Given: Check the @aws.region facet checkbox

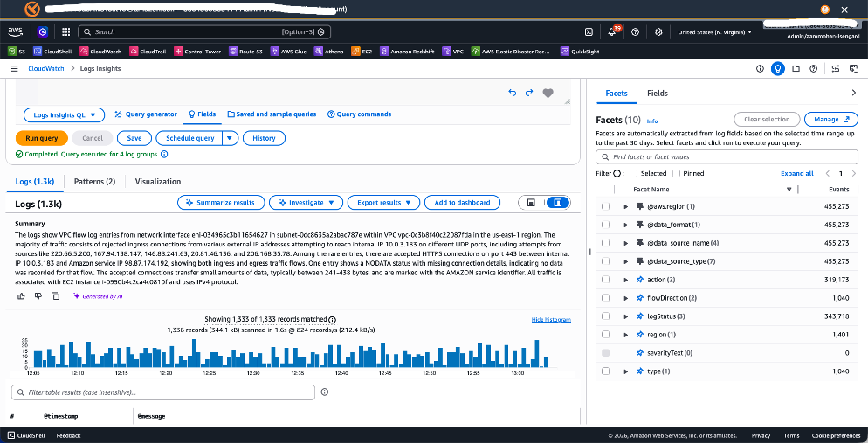Looking at the screenshot, I should point(606,206).
